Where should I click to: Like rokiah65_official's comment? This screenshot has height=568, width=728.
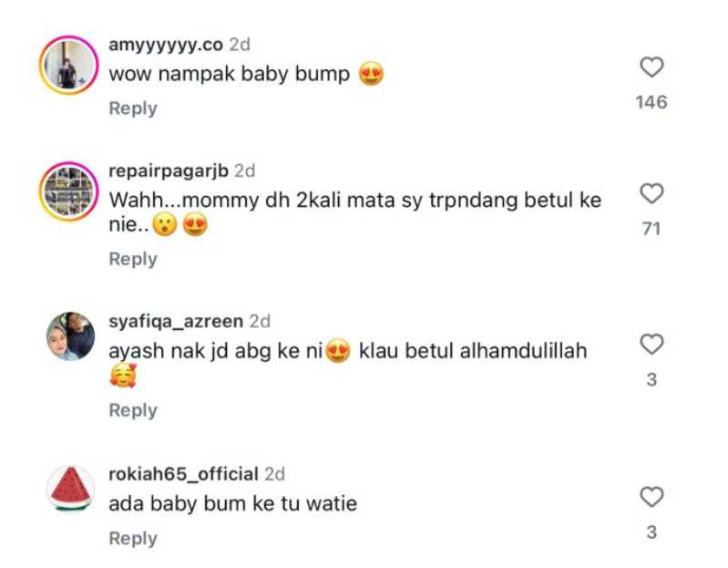click(x=651, y=497)
